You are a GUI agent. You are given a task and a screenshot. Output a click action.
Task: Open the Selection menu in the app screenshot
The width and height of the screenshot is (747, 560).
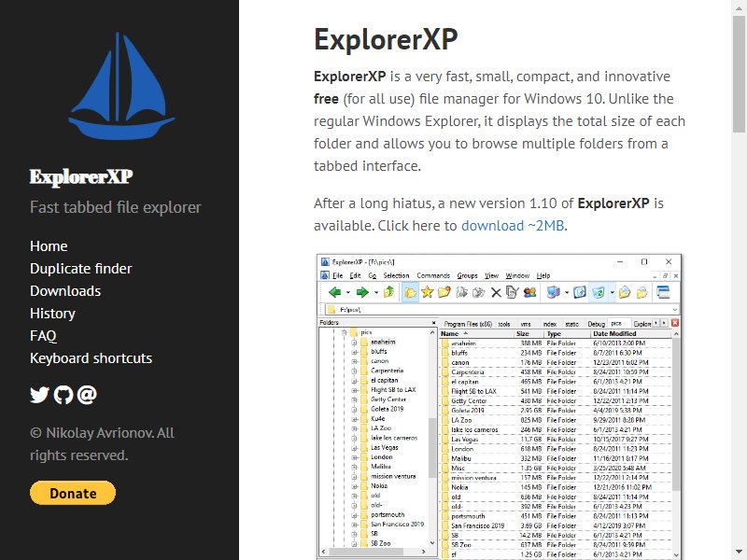396,275
